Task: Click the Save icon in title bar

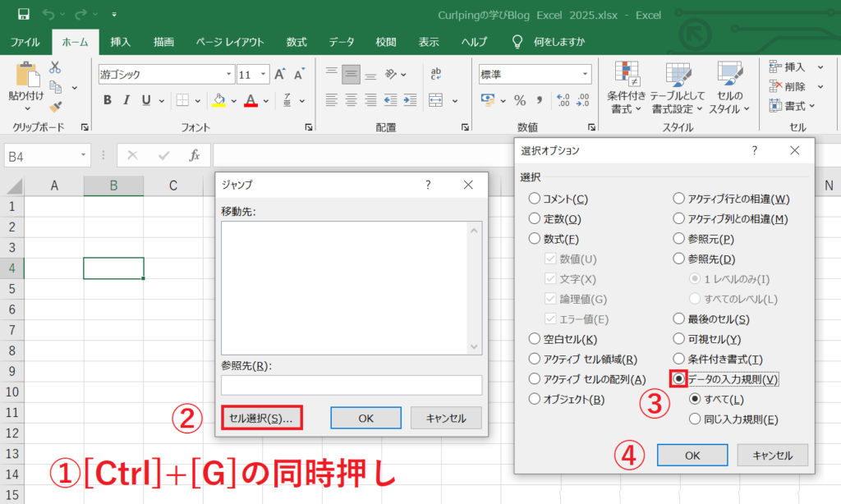Action: (x=23, y=15)
